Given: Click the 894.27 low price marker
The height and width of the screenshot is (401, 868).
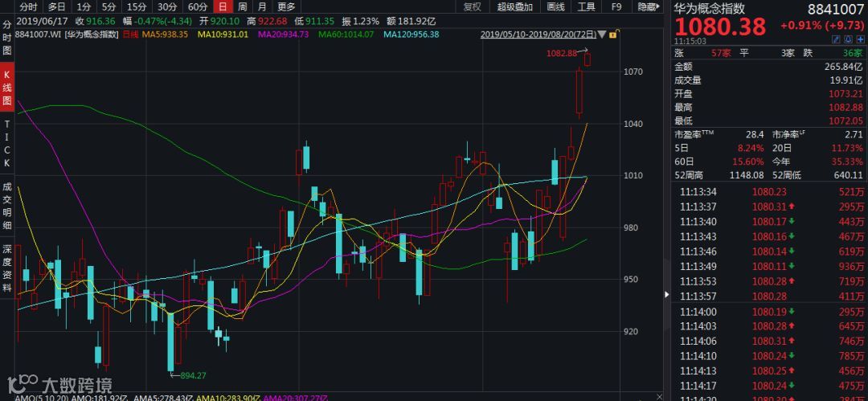Looking at the screenshot, I should pyautogui.click(x=193, y=375).
